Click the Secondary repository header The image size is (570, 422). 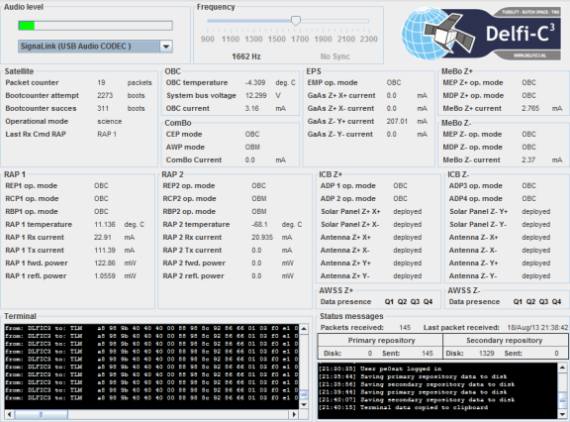504,341
